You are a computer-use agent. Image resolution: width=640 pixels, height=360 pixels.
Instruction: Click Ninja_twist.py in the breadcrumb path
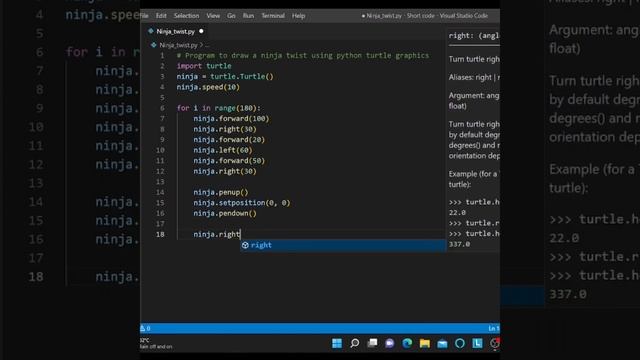click(x=178, y=45)
